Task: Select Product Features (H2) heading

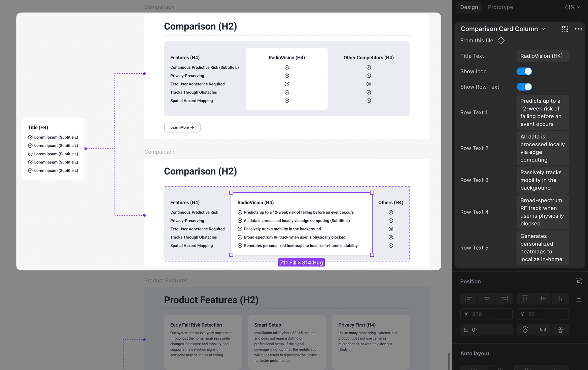Action: pos(211,300)
